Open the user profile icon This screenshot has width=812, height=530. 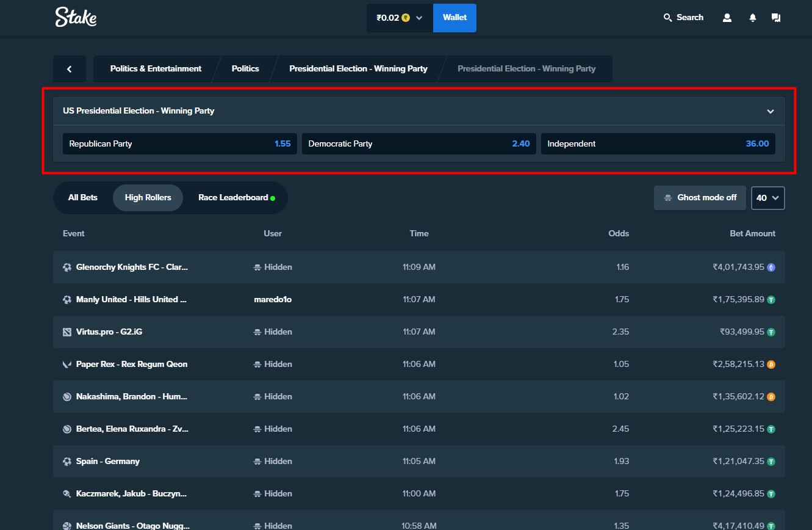pos(727,18)
